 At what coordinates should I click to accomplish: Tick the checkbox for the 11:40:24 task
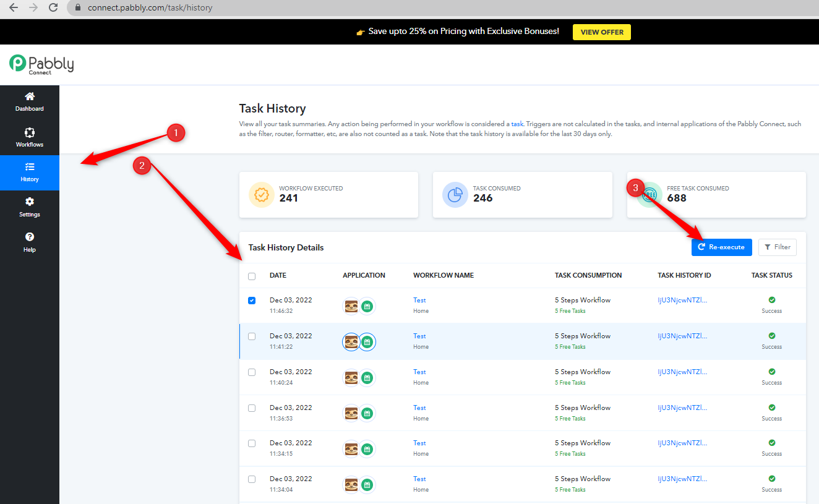pyautogui.click(x=252, y=372)
